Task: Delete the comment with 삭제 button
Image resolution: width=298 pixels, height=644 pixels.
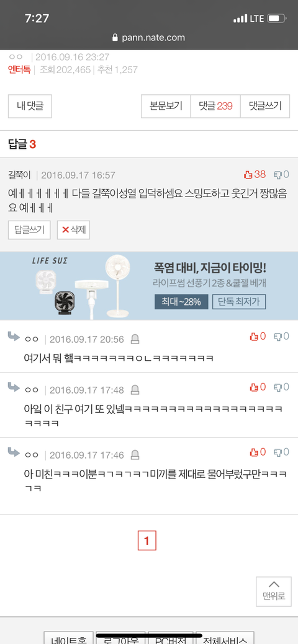Action: [x=73, y=229]
